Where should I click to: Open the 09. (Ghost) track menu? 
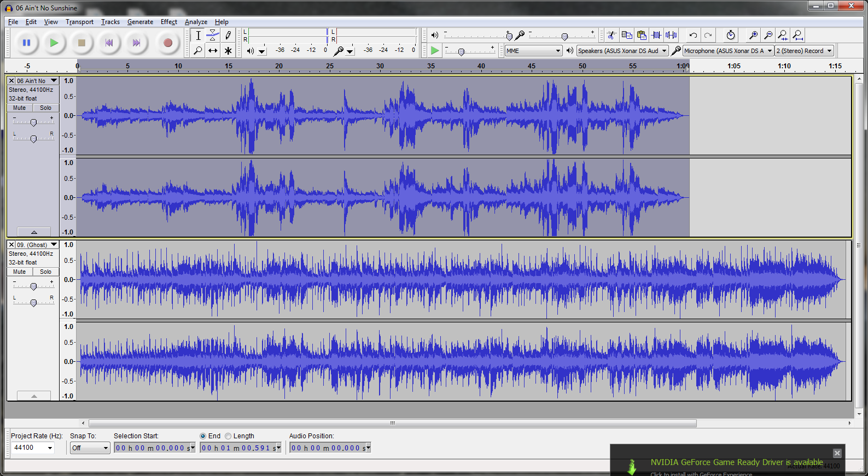pyautogui.click(x=37, y=245)
